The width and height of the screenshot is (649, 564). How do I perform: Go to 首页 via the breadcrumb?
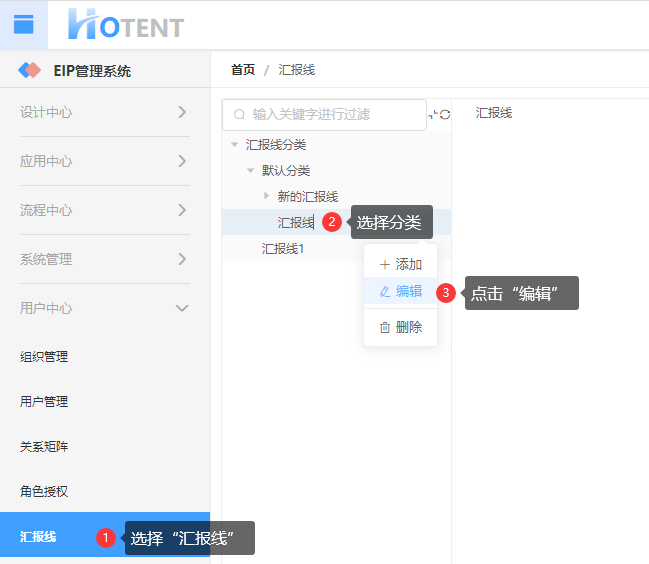[x=243, y=70]
